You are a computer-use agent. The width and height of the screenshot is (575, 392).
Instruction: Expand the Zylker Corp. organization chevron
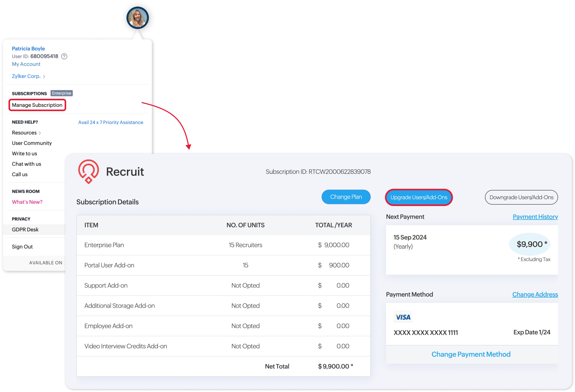pyautogui.click(x=44, y=77)
